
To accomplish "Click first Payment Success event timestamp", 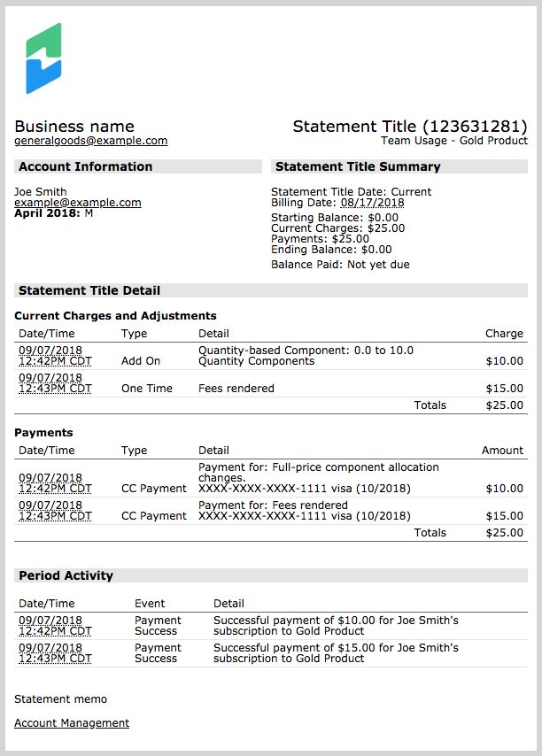I will (x=55, y=626).
